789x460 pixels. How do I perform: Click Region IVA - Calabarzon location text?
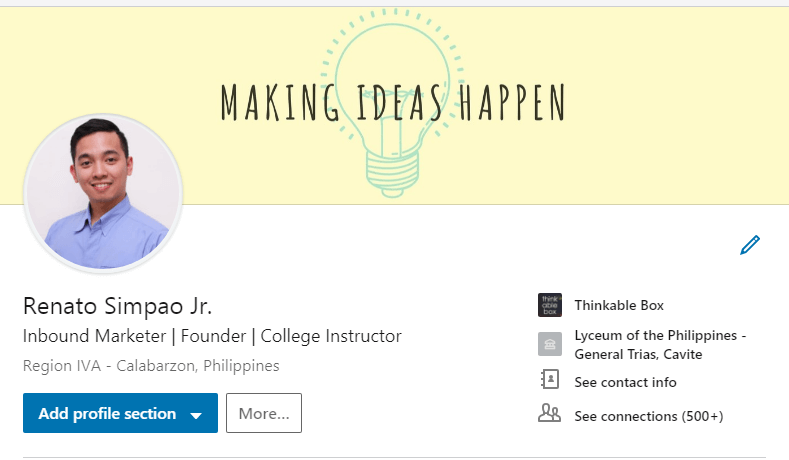[151, 366]
